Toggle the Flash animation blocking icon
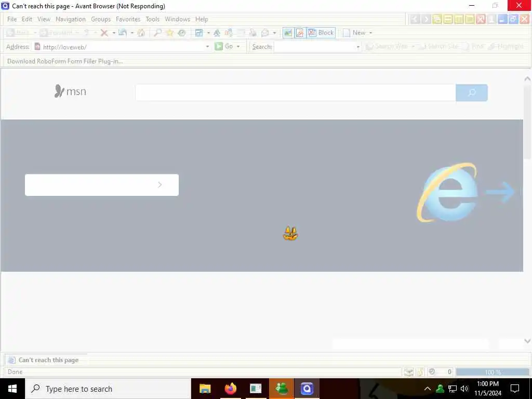This screenshot has height=399, width=532. [x=300, y=33]
